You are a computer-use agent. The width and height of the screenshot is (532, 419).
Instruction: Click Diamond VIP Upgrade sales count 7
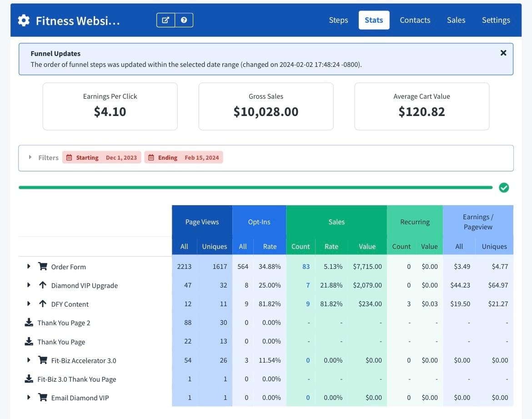tap(308, 285)
